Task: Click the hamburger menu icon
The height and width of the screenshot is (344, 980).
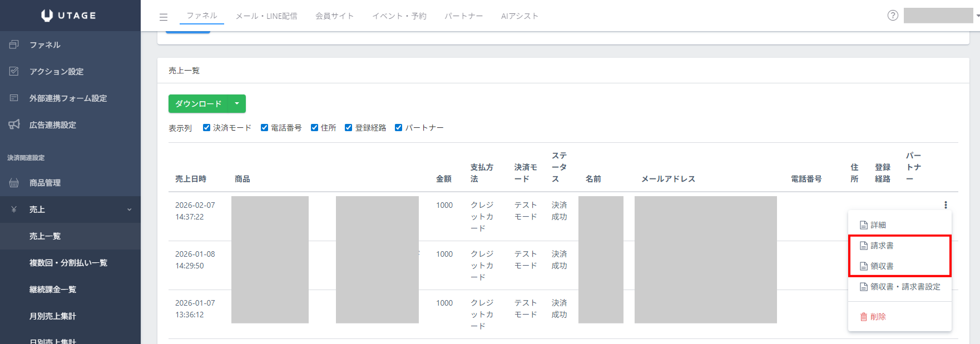Action: (164, 17)
